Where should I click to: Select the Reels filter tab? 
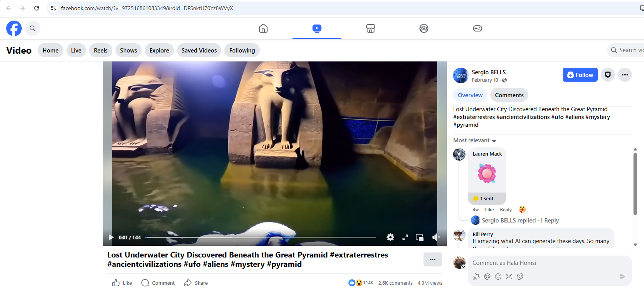pyautogui.click(x=101, y=51)
